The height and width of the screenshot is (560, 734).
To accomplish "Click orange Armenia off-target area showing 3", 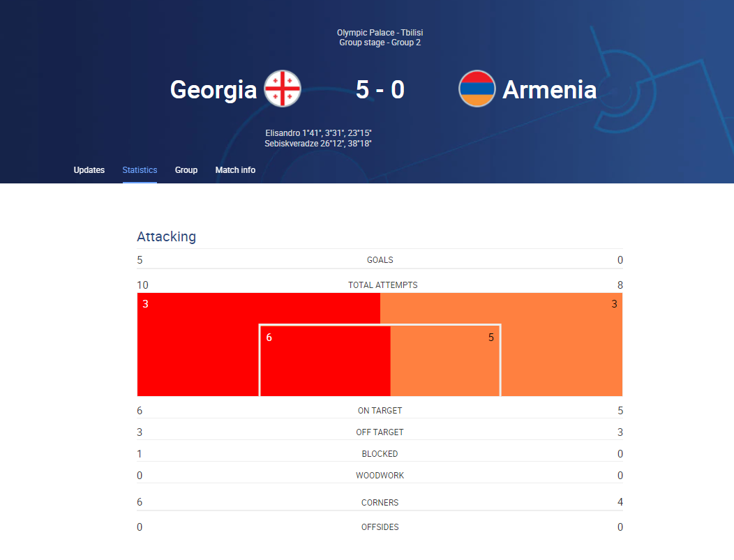I will tap(562, 345).
